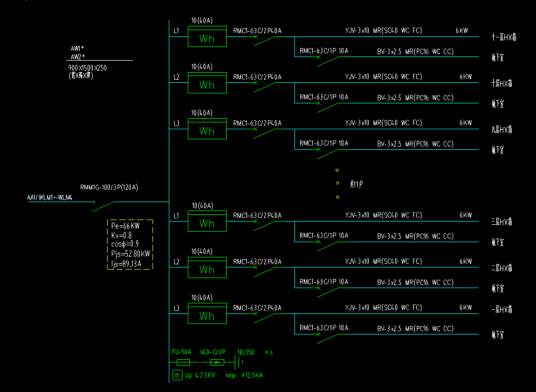
Task: Select the 900x1500x250 dimension text
Action: 88,68
